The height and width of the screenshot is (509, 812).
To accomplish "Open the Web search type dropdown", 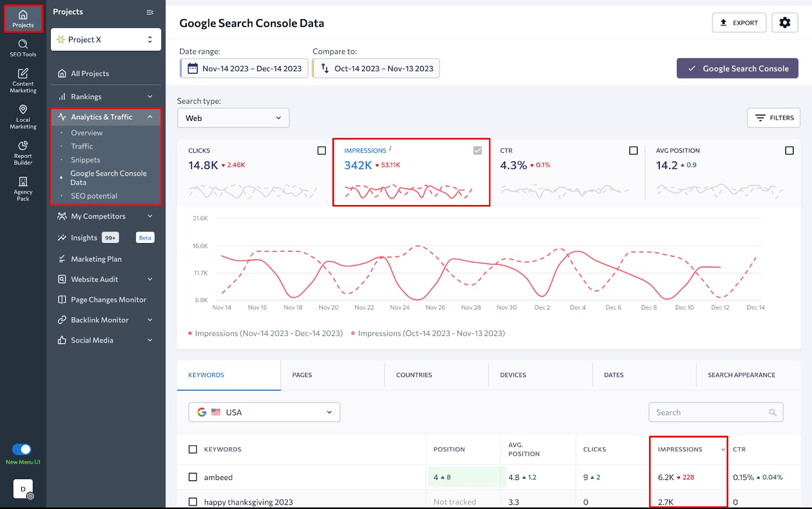I will click(x=232, y=118).
